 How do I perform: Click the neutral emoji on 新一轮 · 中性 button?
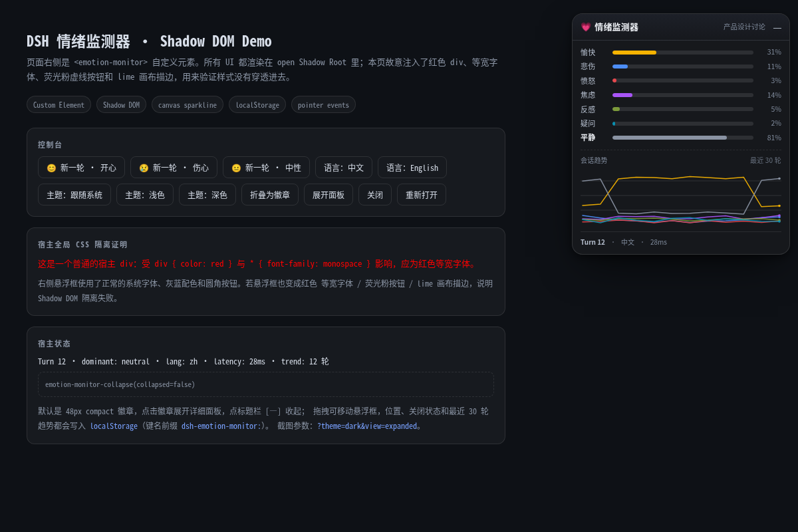tap(236, 168)
